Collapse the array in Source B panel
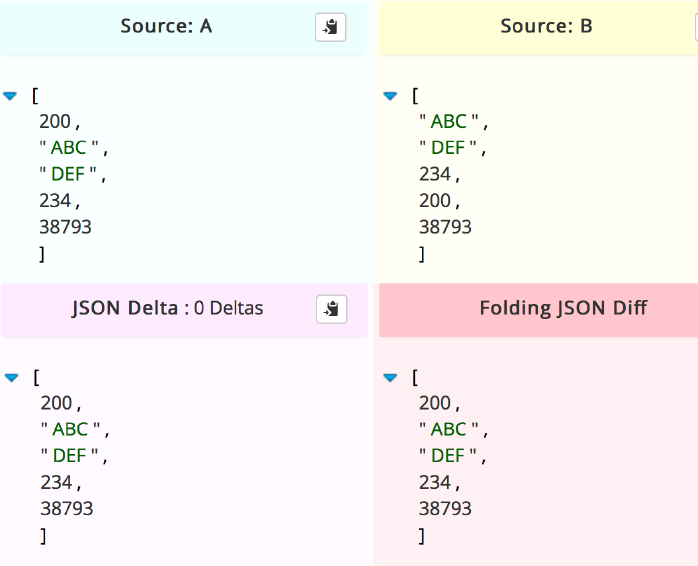 (x=390, y=96)
